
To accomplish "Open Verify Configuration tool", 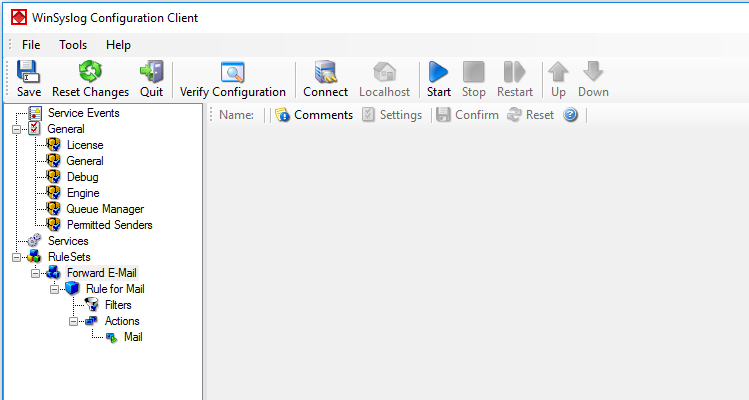I will pyautogui.click(x=233, y=72).
